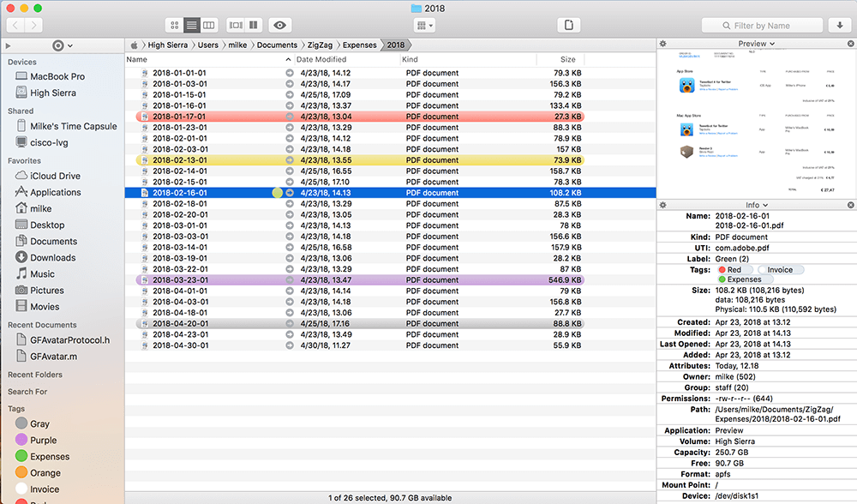Navigate to ZigZag in the path bar

tap(320, 45)
